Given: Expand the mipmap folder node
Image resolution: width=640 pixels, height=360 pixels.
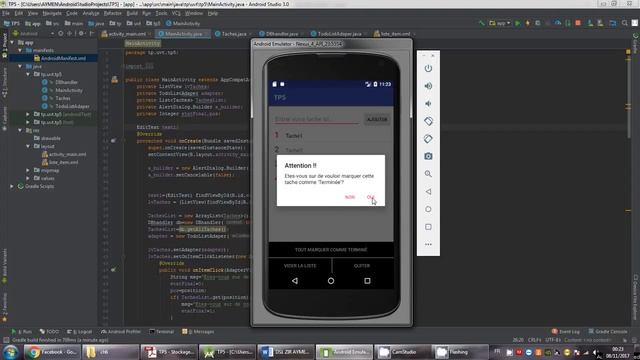Looking at the screenshot, I should click(x=28, y=170).
